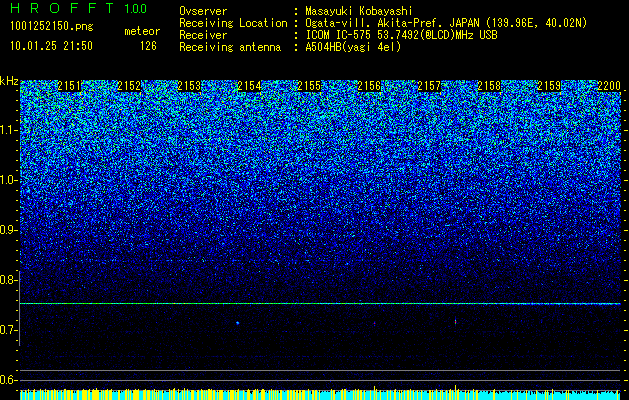The height and width of the screenshot is (400, 629).
Task: Click the 2155 time marker
Action: point(309,86)
